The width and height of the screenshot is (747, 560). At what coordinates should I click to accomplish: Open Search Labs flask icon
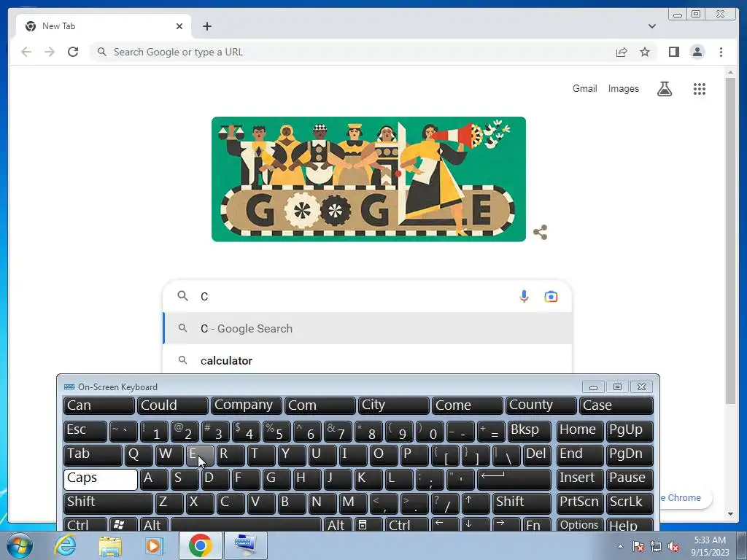coord(665,88)
